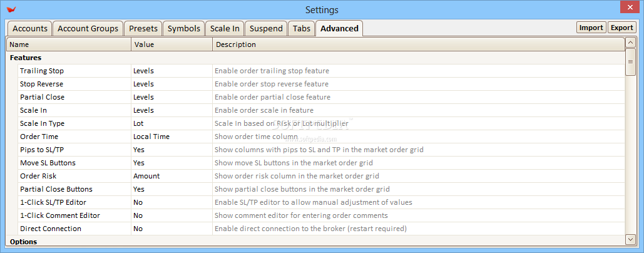Open the Scale In Type Lot value
The width and height of the screenshot is (644, 253).
[x=171, y=123]
